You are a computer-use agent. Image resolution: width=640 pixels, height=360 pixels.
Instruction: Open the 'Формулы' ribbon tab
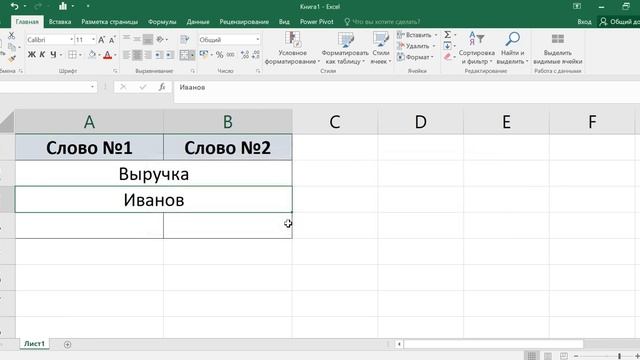point(162,22)
